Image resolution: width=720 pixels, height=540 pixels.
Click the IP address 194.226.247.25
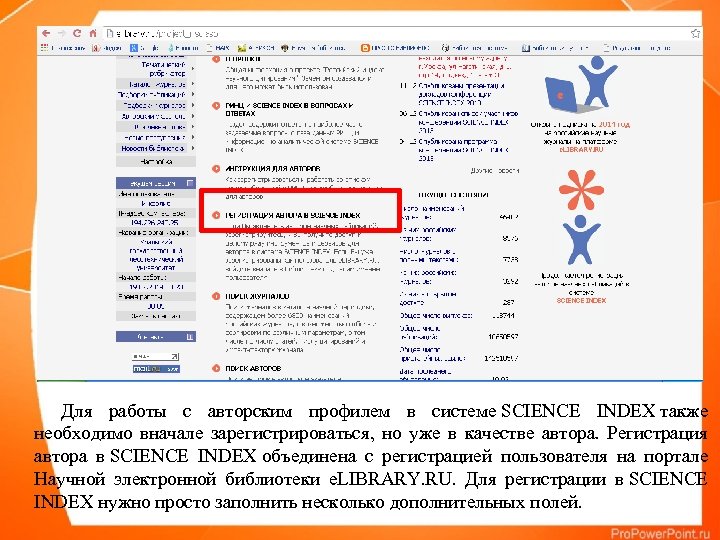tap(154, 222)
